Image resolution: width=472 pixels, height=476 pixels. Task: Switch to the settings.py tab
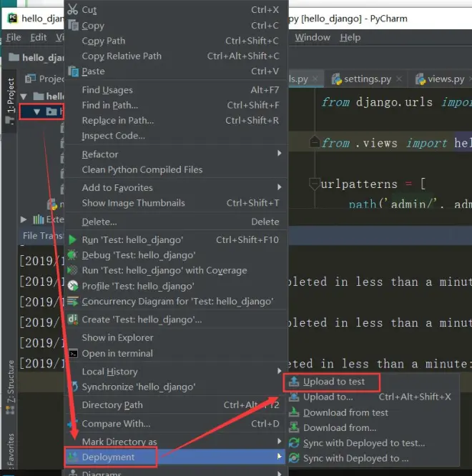(x=365, y=79)
